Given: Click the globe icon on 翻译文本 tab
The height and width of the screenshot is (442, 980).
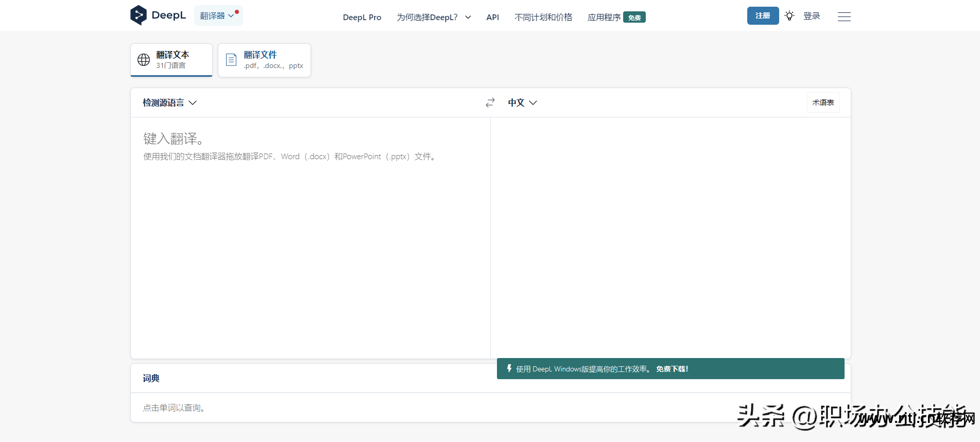Looking at the screenshot, I should [x=144, y=60].
